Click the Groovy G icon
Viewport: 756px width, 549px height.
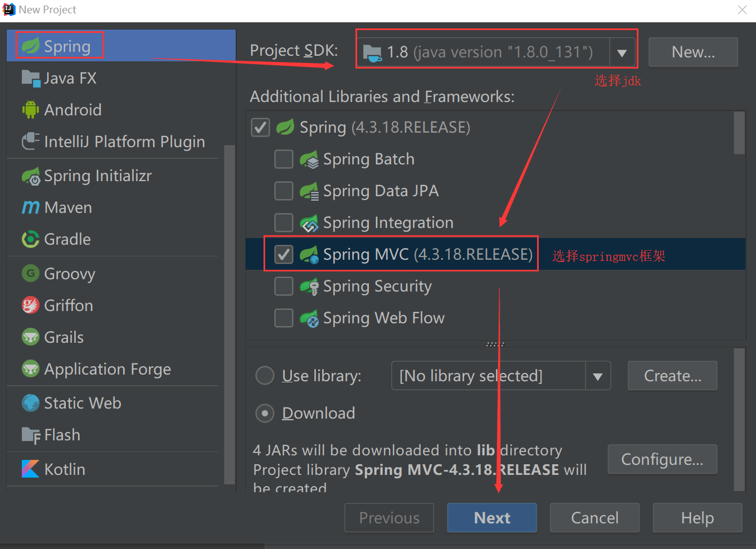click(31, 273)
